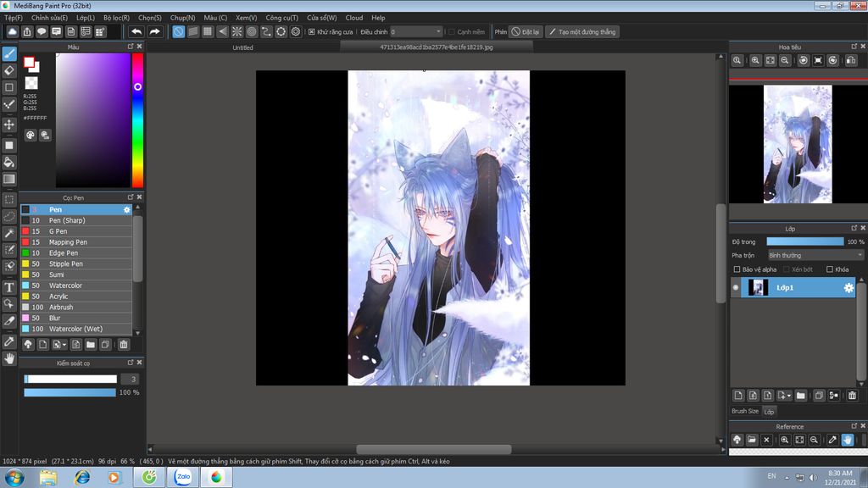The height and width of the screenshot is (488, 868).
Task: Toggle Khử răng cưa anti-aliasing checkbox
Action: click(312, 31)
